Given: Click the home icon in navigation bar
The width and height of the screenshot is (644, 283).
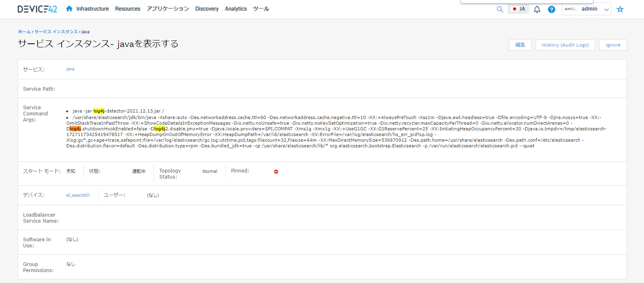Looking at the screenshot, I should [x=69, y=9].
